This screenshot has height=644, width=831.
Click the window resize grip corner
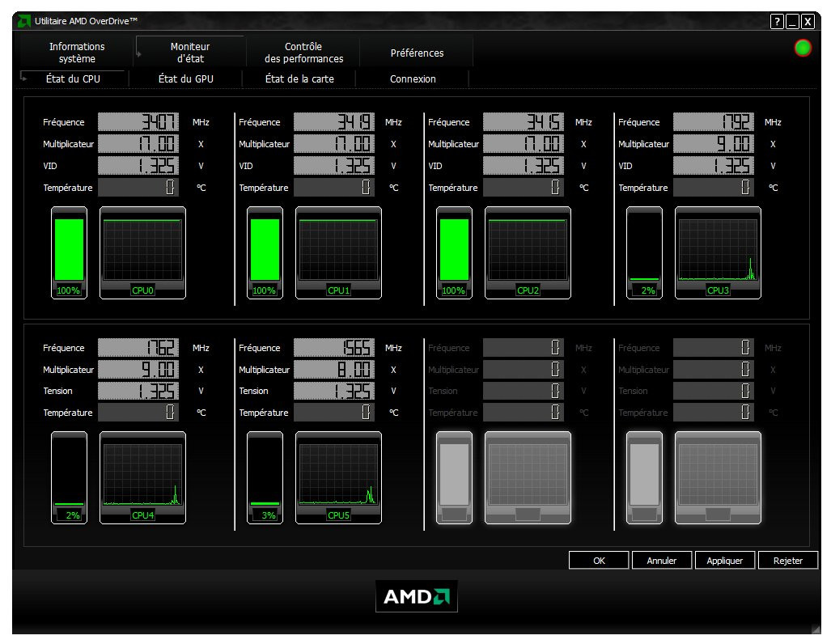coord(816,629)
